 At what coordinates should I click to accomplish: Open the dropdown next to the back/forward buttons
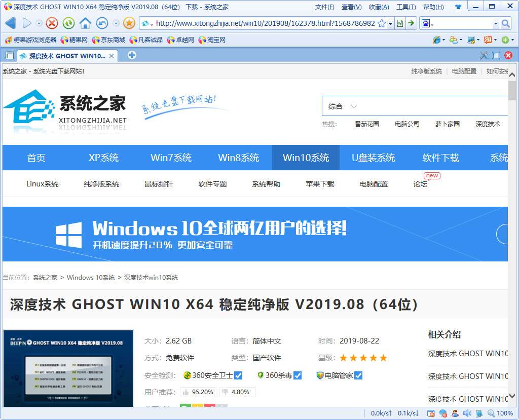click(39, 23)
